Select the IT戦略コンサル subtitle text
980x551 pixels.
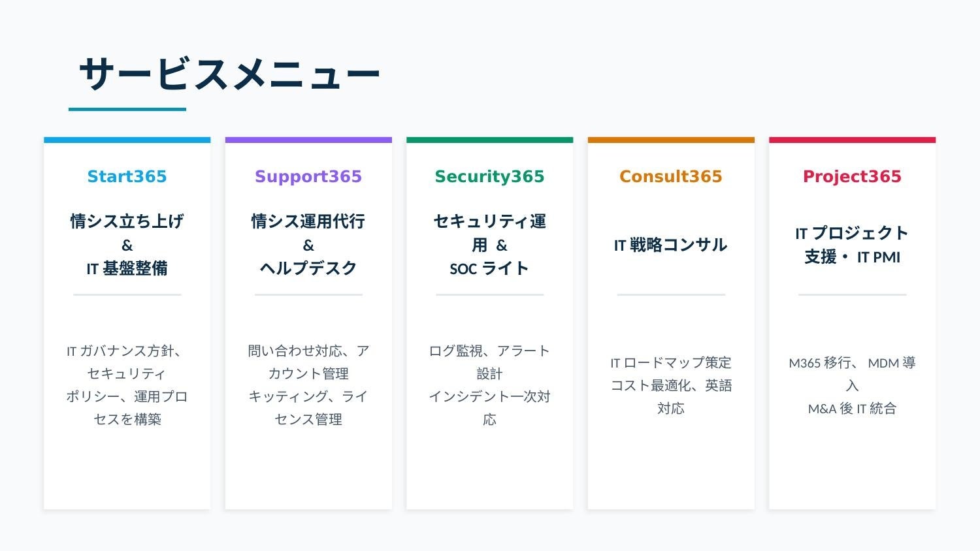[x=671, y=245]
